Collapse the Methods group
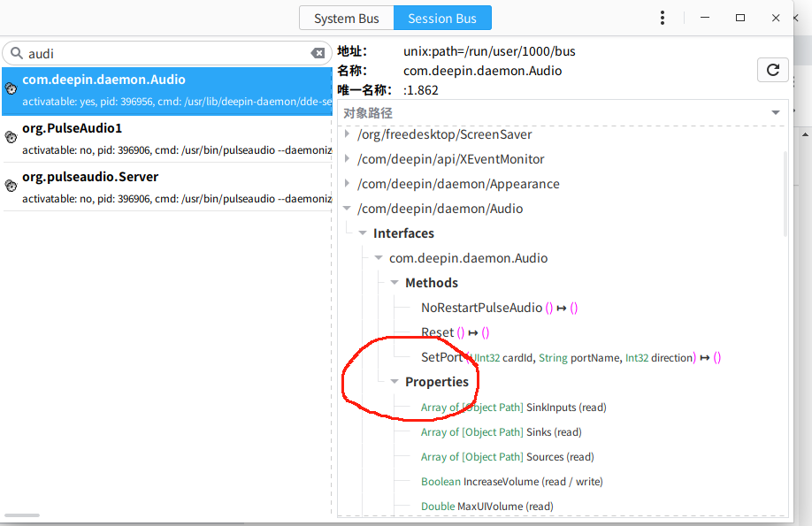Viewport: 812px width, 526px height. [395, 283]
